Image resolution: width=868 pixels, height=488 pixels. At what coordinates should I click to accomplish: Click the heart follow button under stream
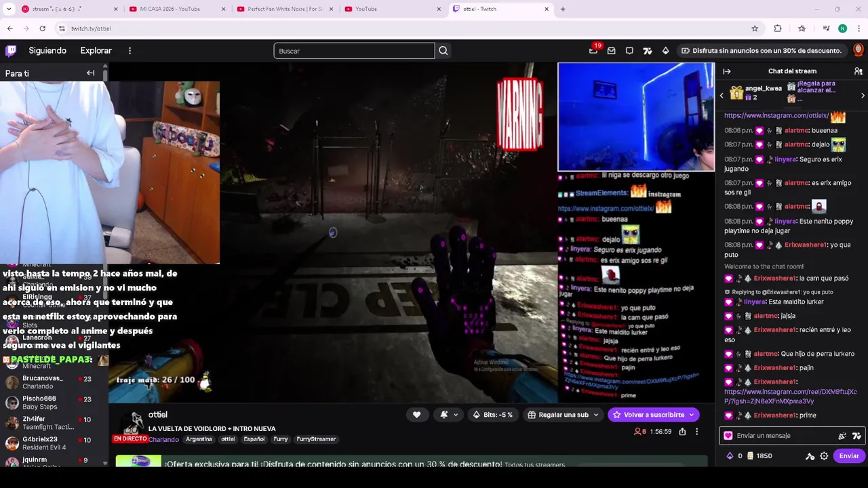pyautogui.click(x=416, y=415)
